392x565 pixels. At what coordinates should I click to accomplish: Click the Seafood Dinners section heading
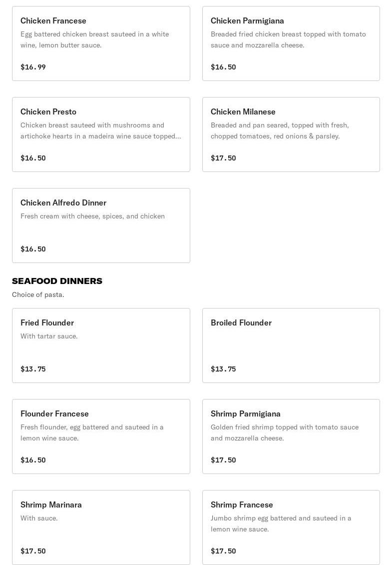[x=57, y=281]
